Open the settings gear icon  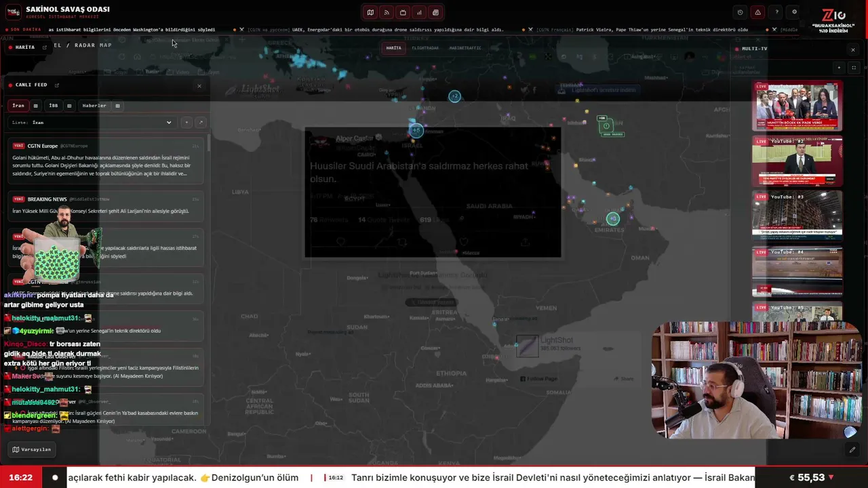(795, 12)
